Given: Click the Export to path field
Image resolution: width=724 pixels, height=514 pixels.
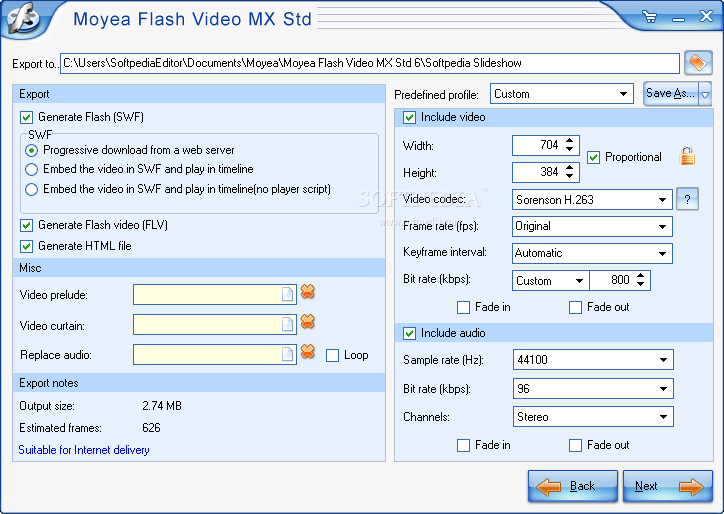Looking at the screenshot, I should (370, 63).
